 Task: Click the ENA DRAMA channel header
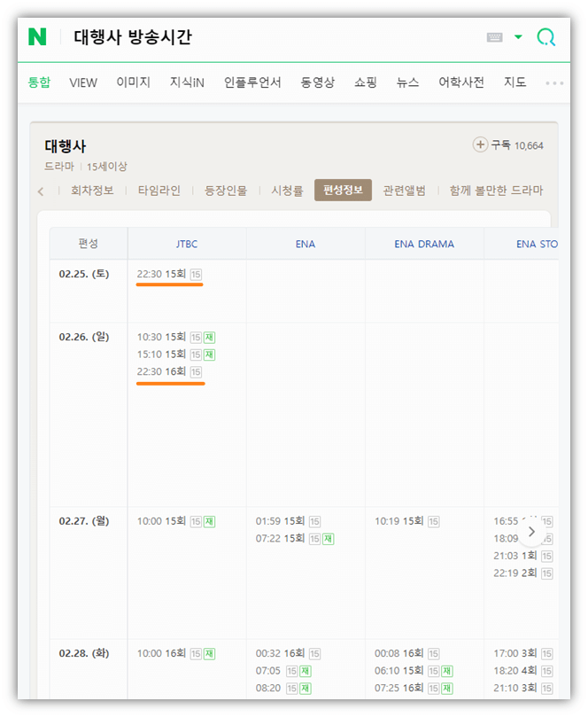424,245
